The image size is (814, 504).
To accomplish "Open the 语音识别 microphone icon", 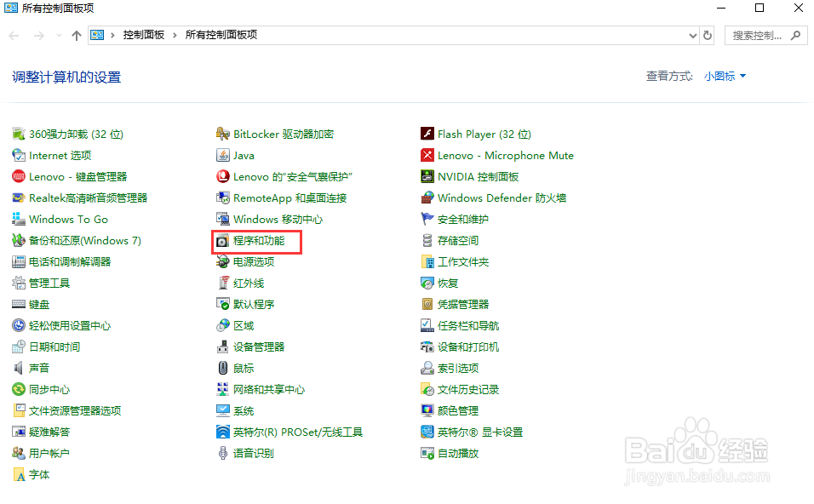I will point(223,453).
